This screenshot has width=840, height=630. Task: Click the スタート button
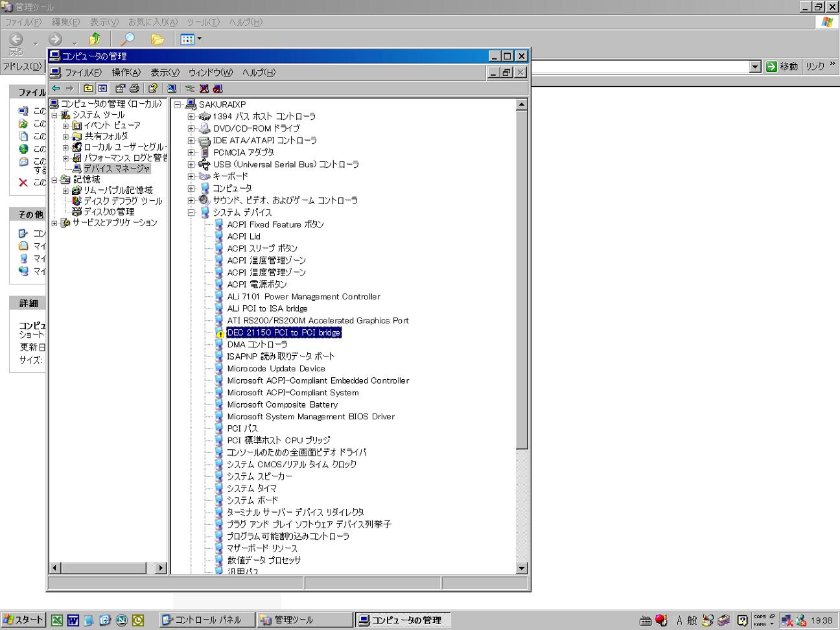tap(23, 620)
